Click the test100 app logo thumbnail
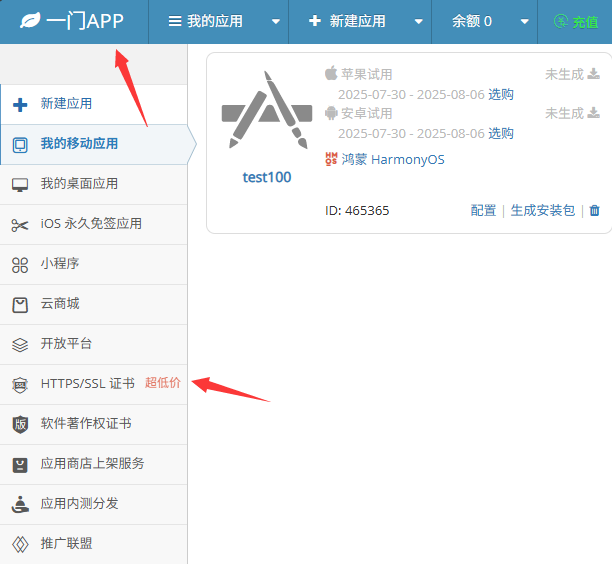612x564 pixels. click(267, 110)
